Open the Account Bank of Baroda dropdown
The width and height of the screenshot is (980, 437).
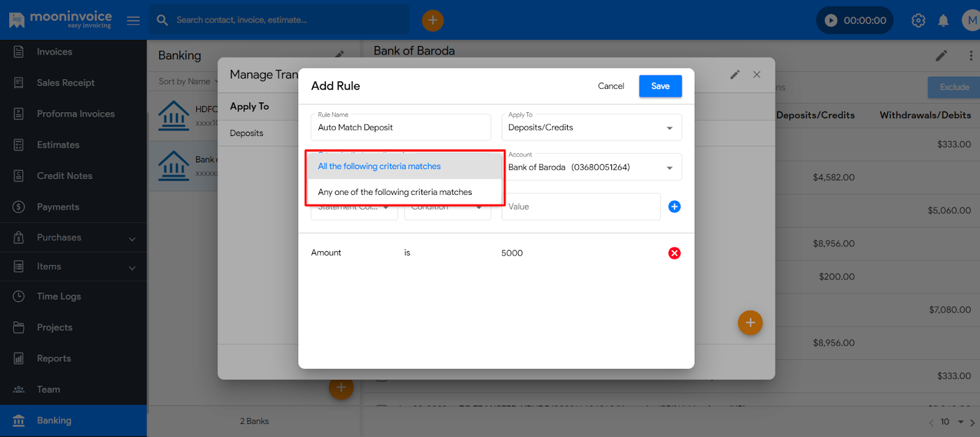pos(591,167)
